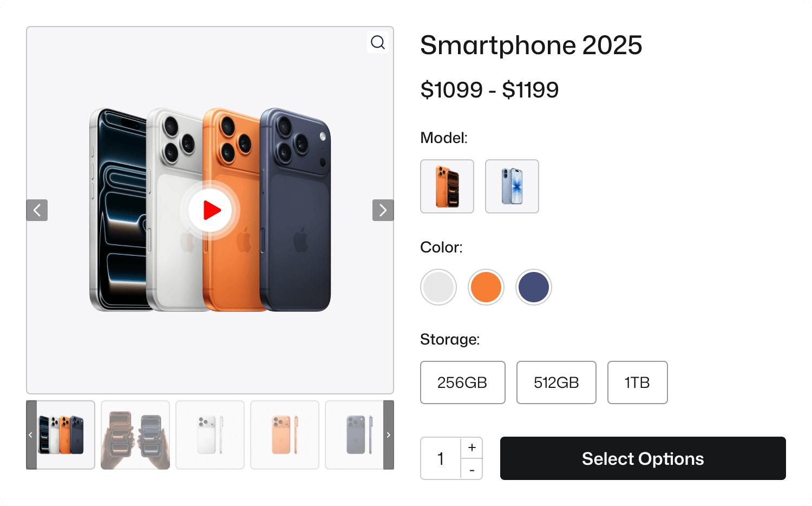Select the Pro model variant
Image resolution: width=812 pixels, height=506 pixels.
(x=447, y=186)
